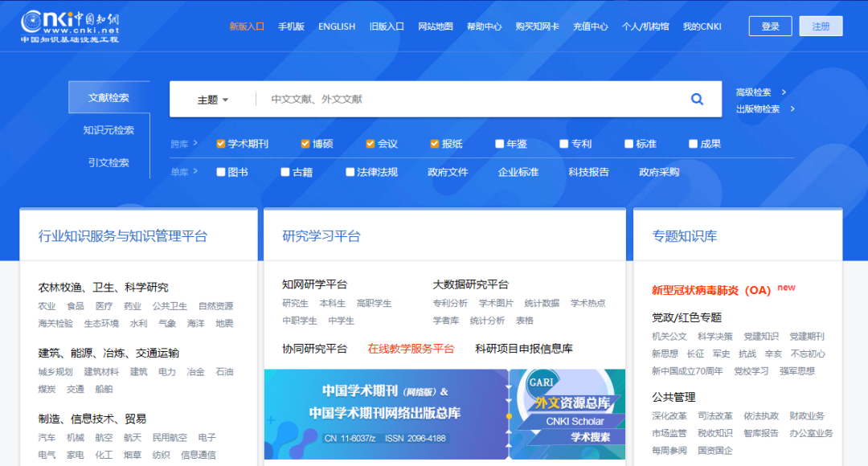Open the 主题 search field dropdown
This screenshot has height=466, width=868.
coord(213,100)
